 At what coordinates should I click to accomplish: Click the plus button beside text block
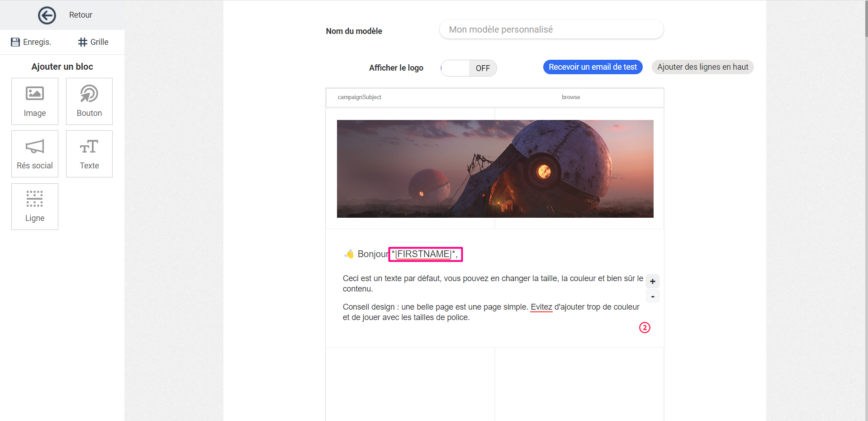pyautogui.click(x=652, y=281)
